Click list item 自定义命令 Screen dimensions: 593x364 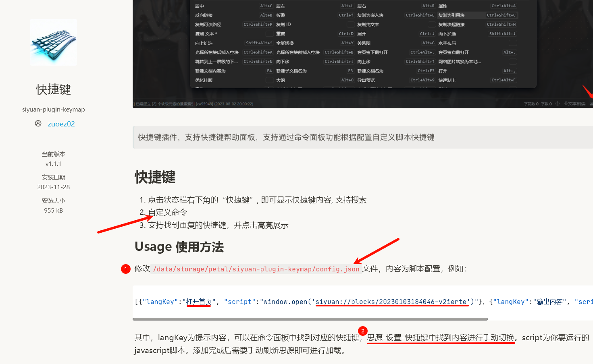(x=167, y=213)
